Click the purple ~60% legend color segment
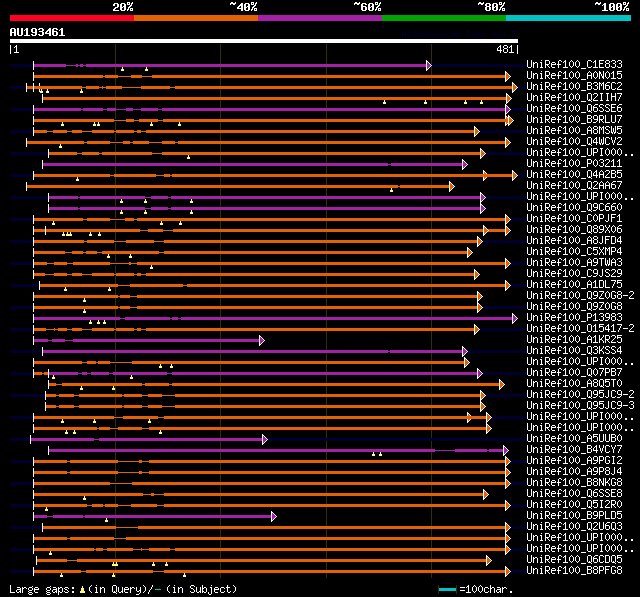Image resolution: width=640 pixels, height=597 pixels. click(320, 18)
